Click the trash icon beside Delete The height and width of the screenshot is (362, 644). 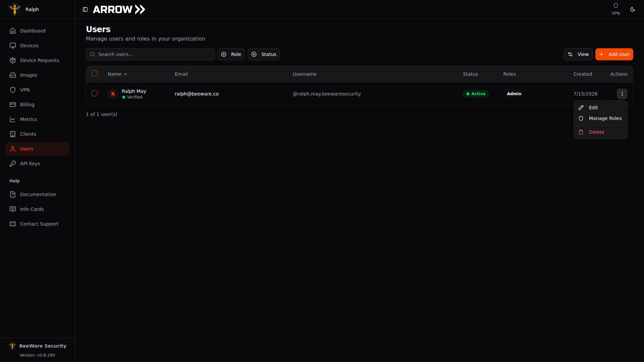581,132
